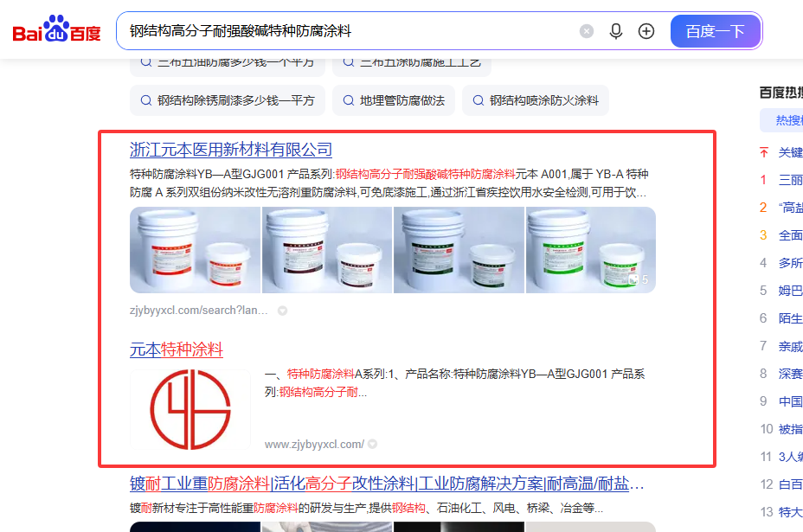Open hot search item number 10 被指
The width and height of the screenshot is (803, 532).
(790, 429)
